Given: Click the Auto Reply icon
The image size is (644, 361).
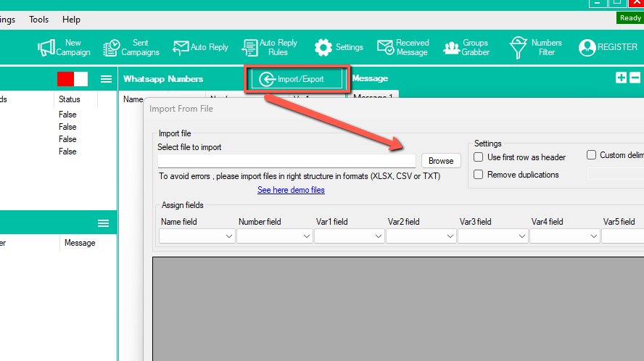Looking at the screenshot, I should [x=181, y=48].
